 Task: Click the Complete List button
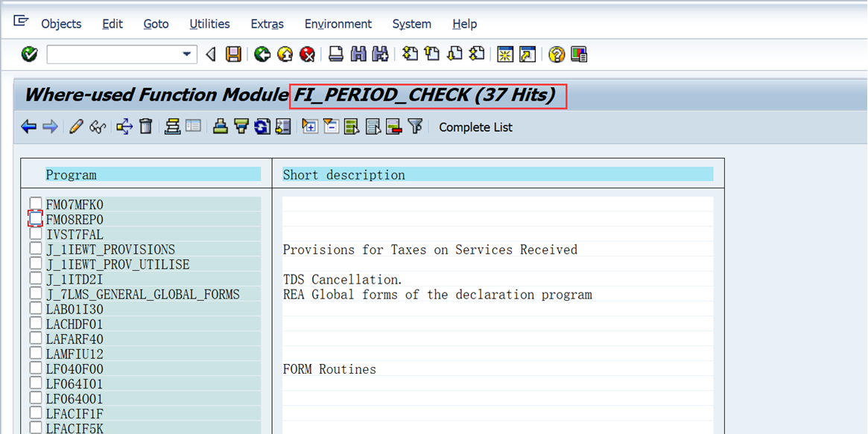[475, 127]
